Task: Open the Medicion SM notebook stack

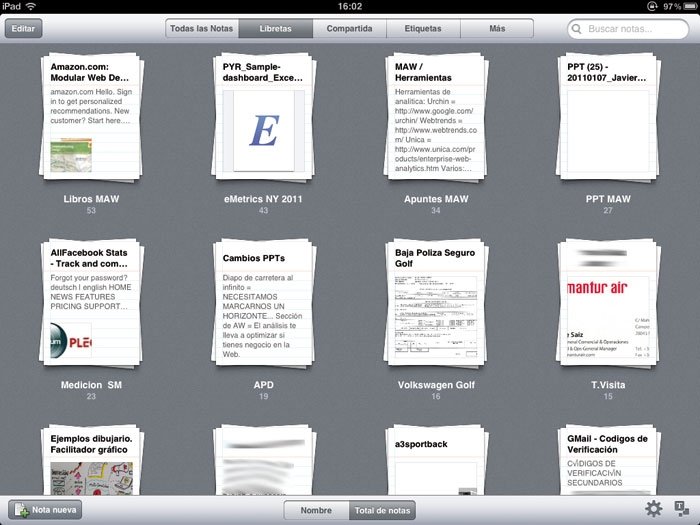Action: [x=92, y=304]
